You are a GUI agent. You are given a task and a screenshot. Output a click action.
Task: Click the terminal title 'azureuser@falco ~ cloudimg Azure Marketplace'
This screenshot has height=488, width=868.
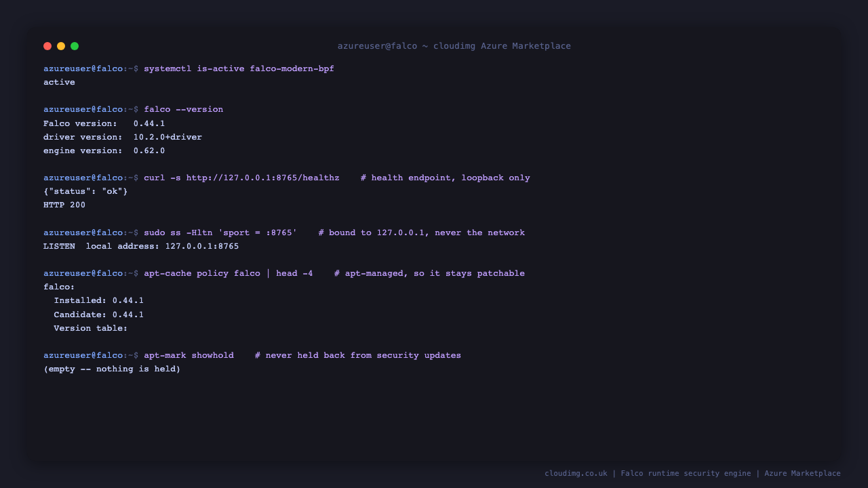tap(454, 46)
